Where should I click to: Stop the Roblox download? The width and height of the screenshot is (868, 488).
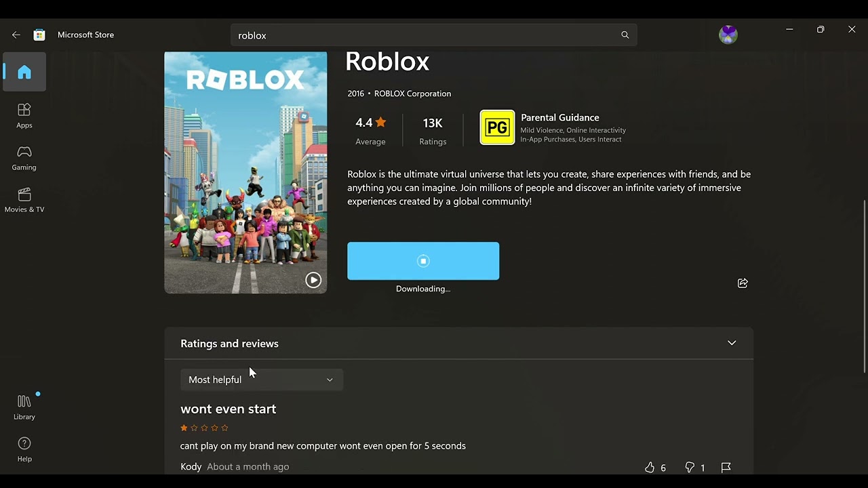pyautogui.click(x=423, y=261)
